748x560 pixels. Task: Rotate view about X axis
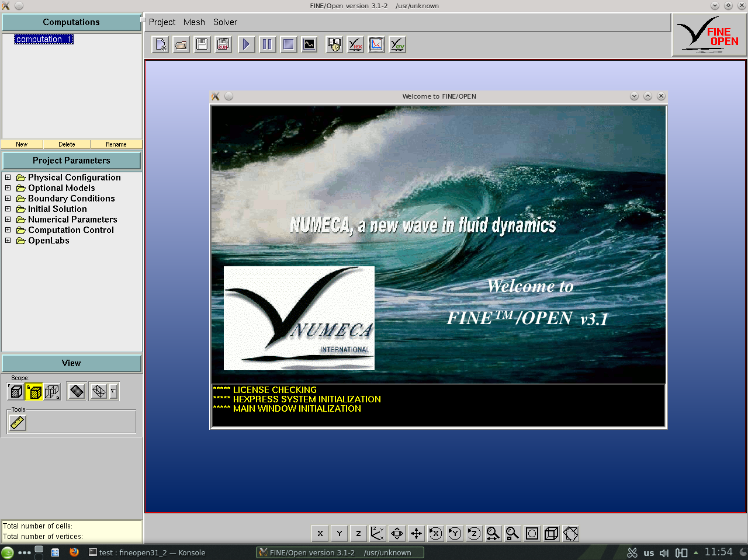tap(435, 533)
